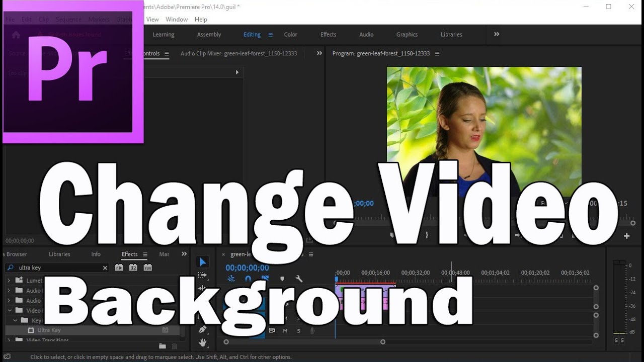The height and width of the screenshot is (362, 644).
Task: Click the Program monitor video preview
Action: (484, 132)
